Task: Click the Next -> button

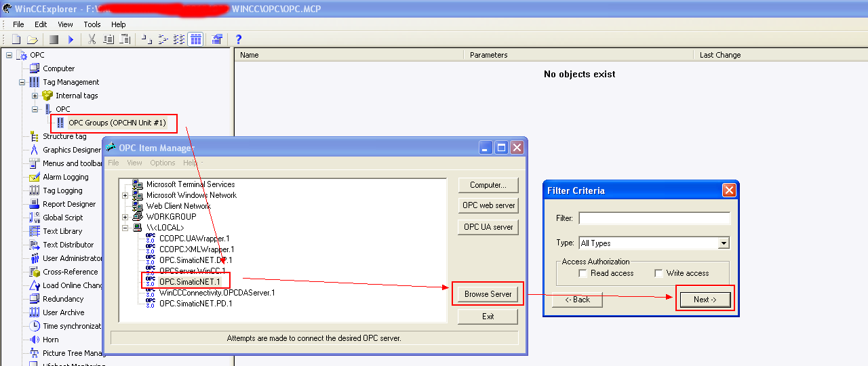Action: point(705,300)
